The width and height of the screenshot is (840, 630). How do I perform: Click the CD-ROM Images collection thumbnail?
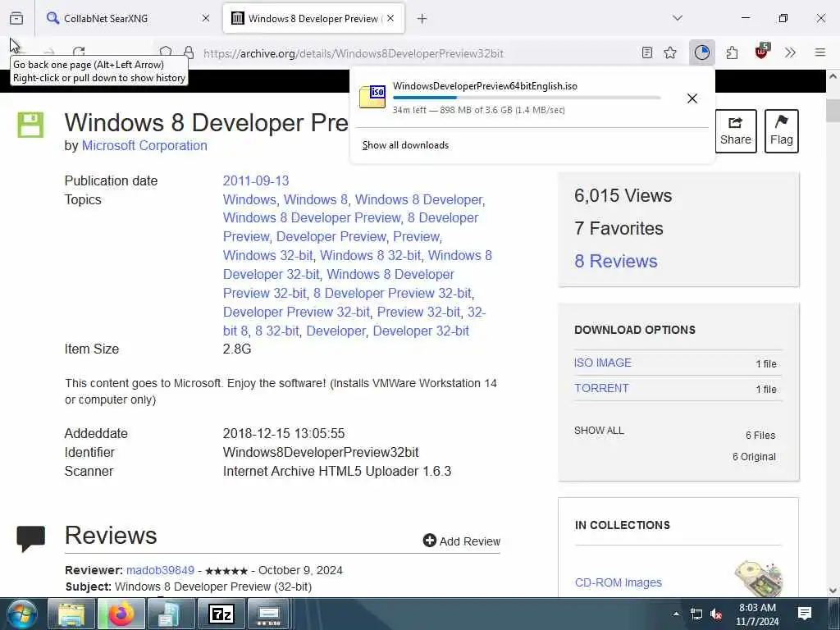(x=758, y=578)
